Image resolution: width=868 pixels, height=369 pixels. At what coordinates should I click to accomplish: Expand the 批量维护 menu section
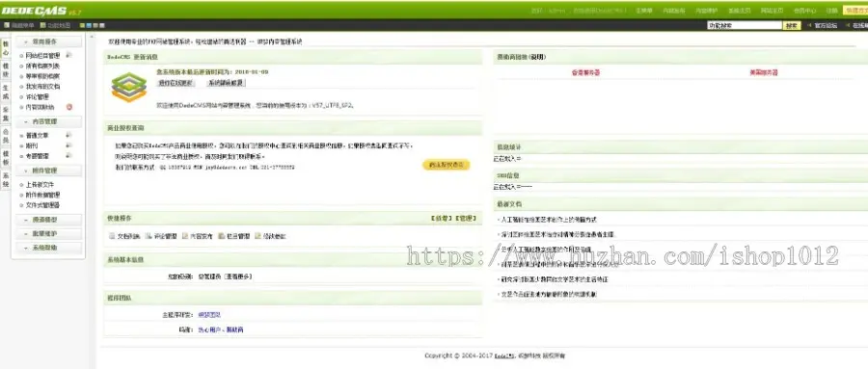pos(49,234)
